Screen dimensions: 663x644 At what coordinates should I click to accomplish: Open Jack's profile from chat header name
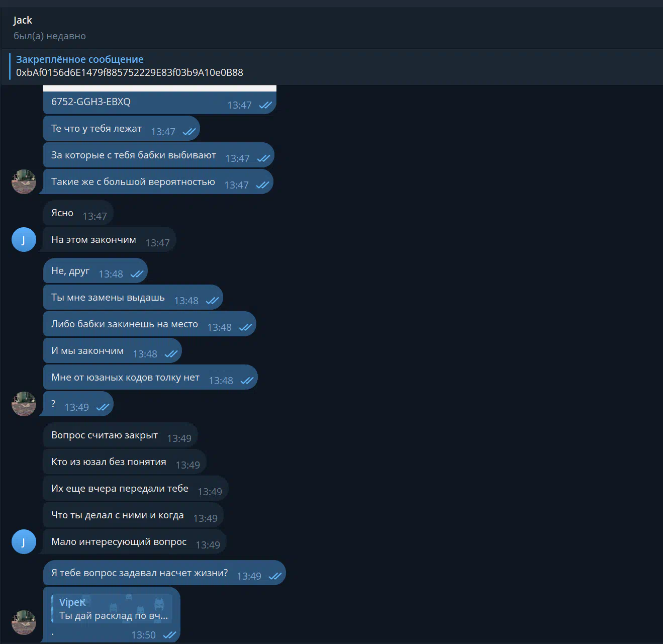click(23, 20)
